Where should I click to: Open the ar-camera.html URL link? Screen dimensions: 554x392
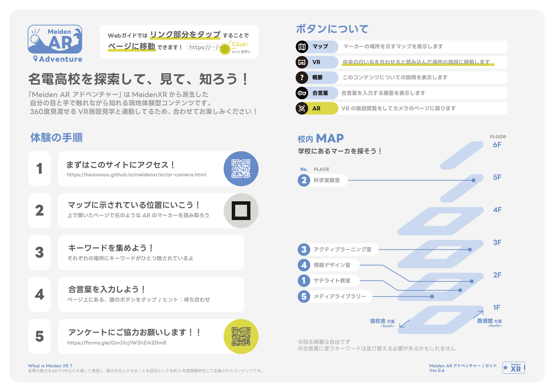click(137, 175)
